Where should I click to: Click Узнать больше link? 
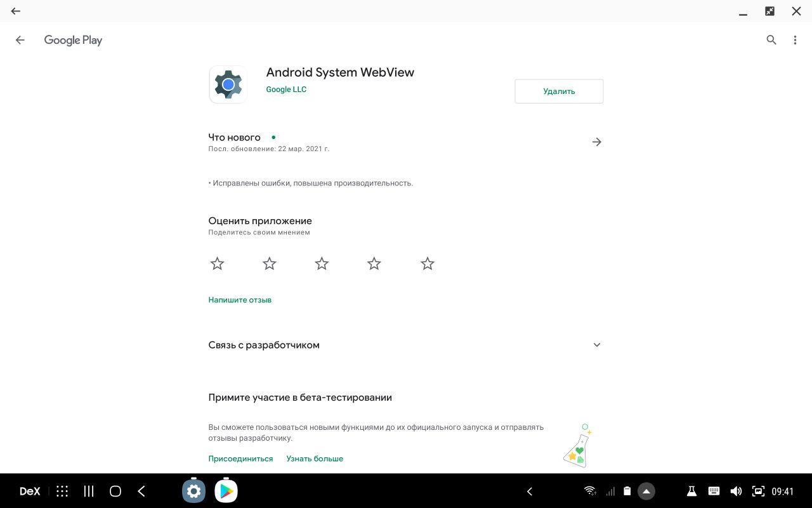click(315, 458)
